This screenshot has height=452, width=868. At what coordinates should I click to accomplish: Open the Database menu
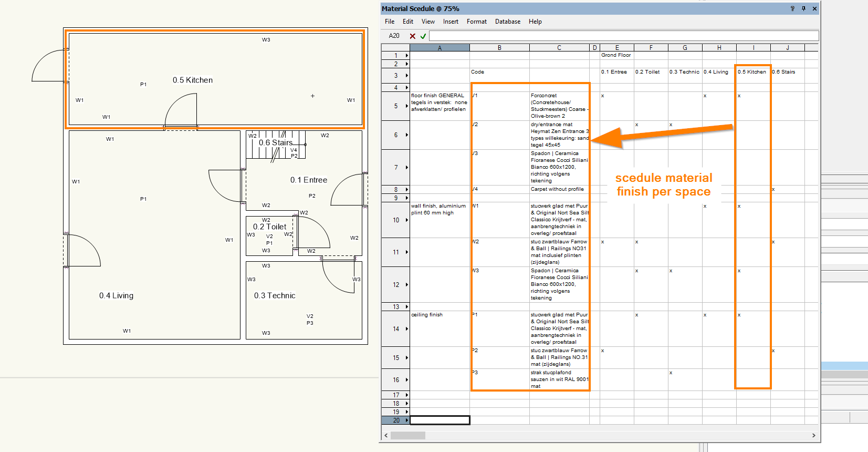point(507,22)
